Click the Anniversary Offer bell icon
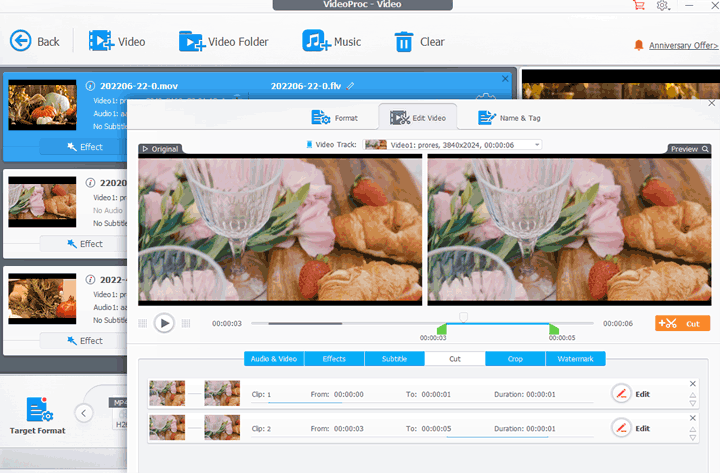 click(x=638, y=45)
